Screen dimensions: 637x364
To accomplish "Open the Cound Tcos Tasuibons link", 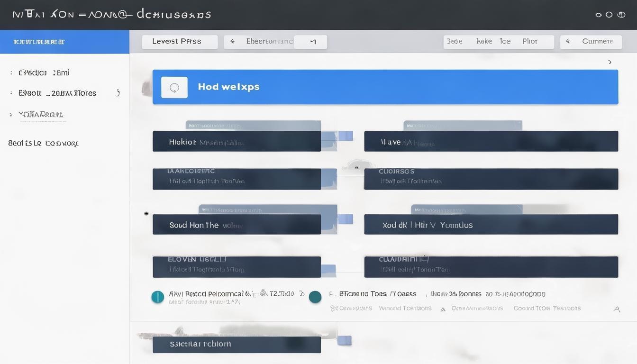I will pos(547,309).
